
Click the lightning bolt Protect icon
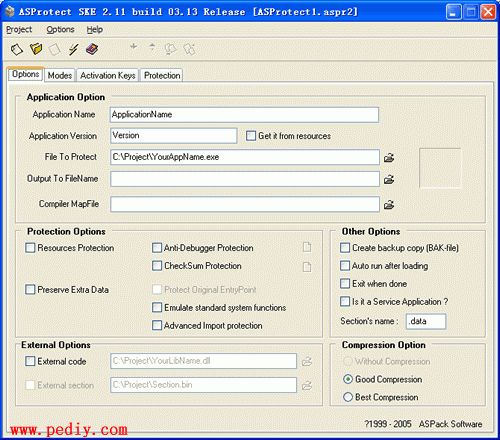(73, 49)
